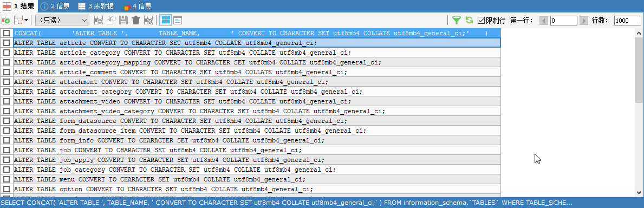Check the box for the form_info row
The width and height of the screenshot is (644, 208).
point(6,140)
